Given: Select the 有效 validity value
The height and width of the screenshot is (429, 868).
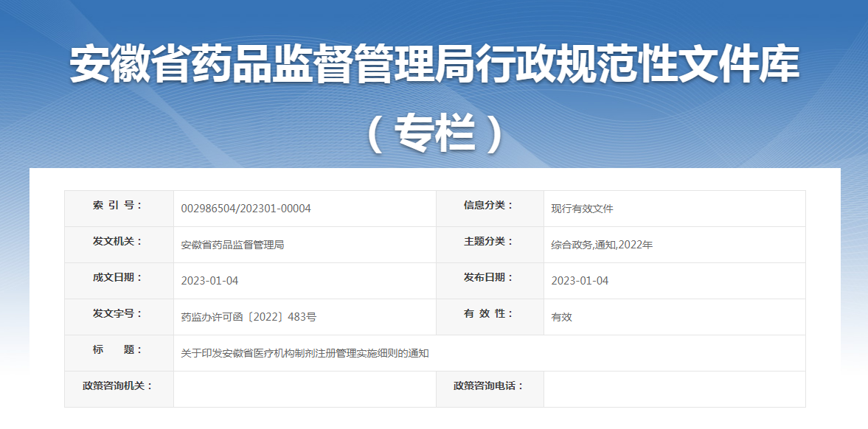Looking at the screenshot, I should 561,317.
